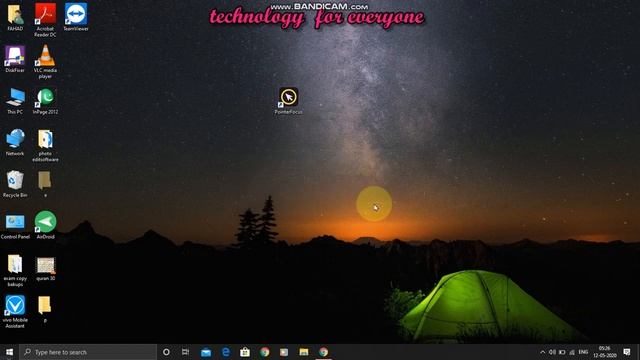Switch to the active Chrome window on taskbar
The height and width of the screenshot is (360, 640).
click(323, 352)
